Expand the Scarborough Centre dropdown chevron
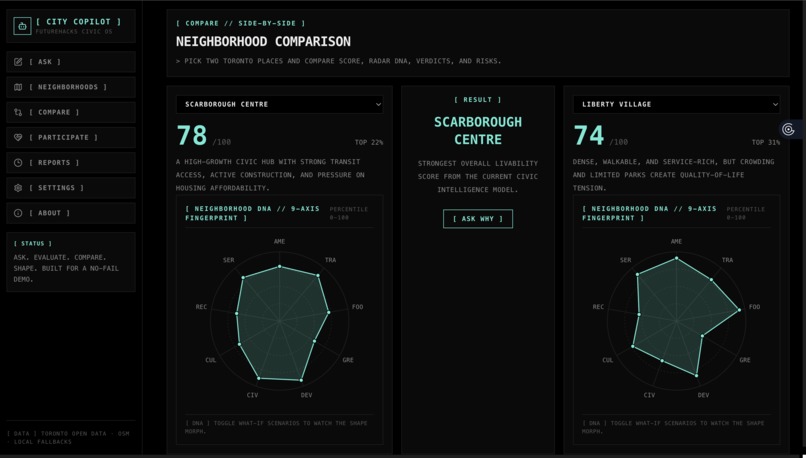Screen dimensions: 806x458 378,104
